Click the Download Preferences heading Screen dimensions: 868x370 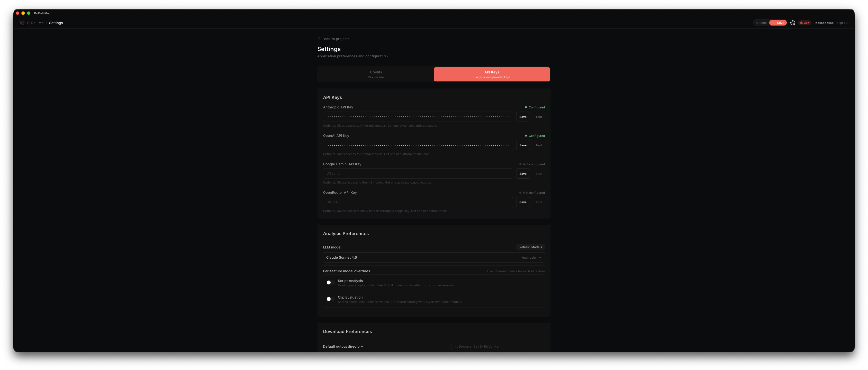[x=347, y=332]
